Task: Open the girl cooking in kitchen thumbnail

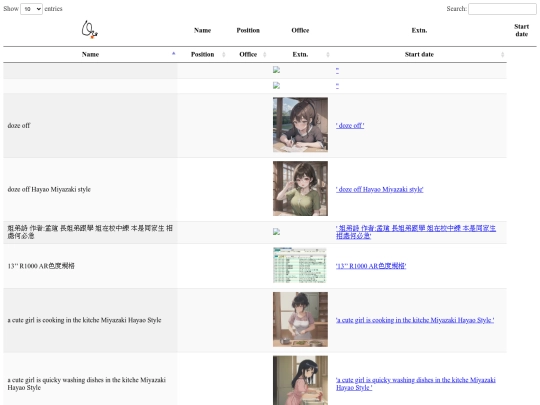Action: point(300,319)
